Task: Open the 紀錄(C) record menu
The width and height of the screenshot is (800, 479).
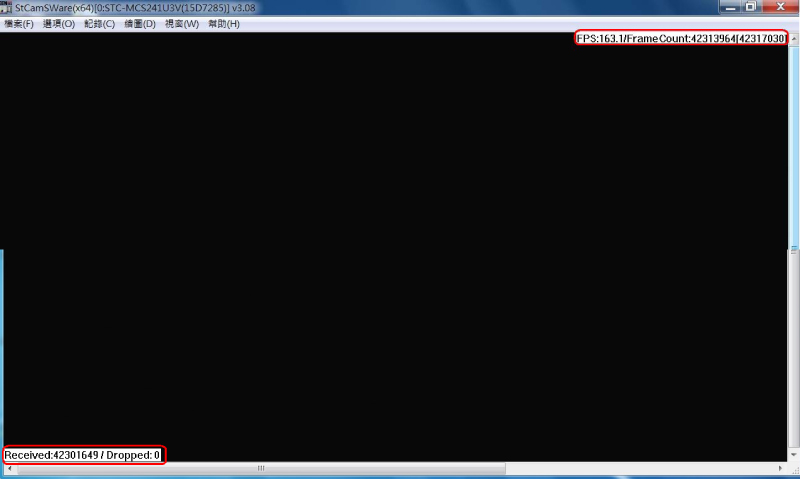Action: tap(99, 24)
